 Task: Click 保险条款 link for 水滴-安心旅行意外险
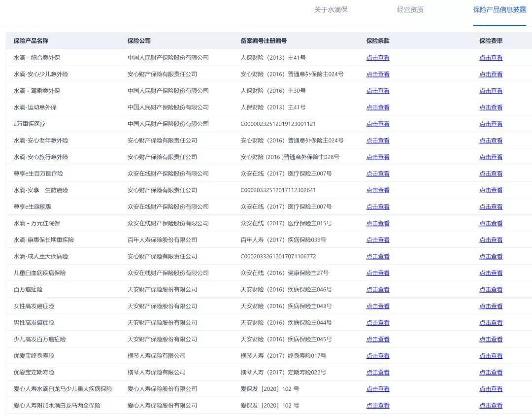coord(378,157)
